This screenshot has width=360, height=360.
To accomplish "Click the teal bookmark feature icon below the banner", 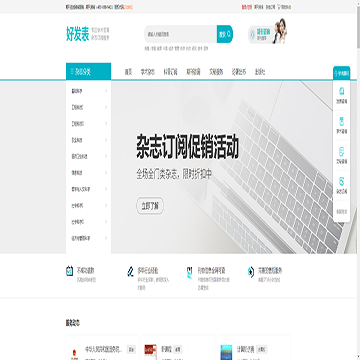I will 190,272.
